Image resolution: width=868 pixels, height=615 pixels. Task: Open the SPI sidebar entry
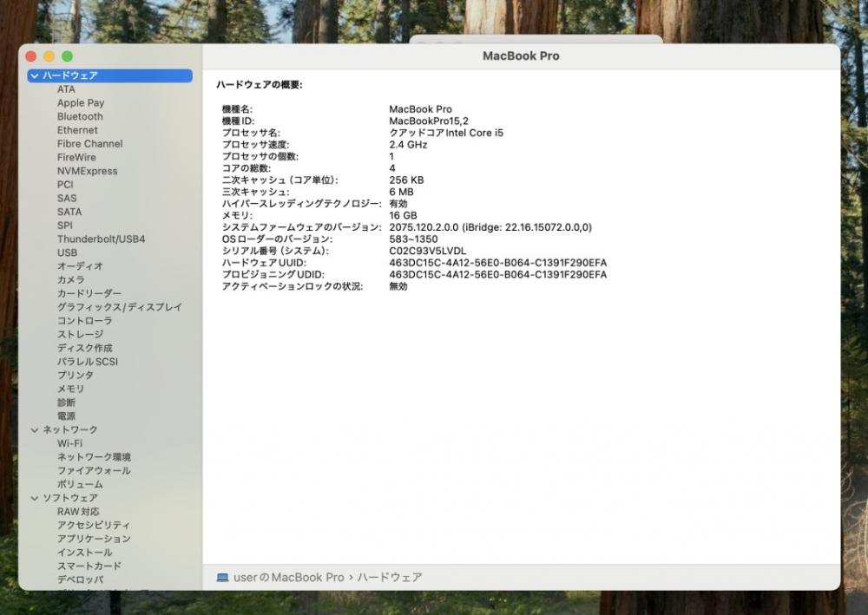coord(64,226)
